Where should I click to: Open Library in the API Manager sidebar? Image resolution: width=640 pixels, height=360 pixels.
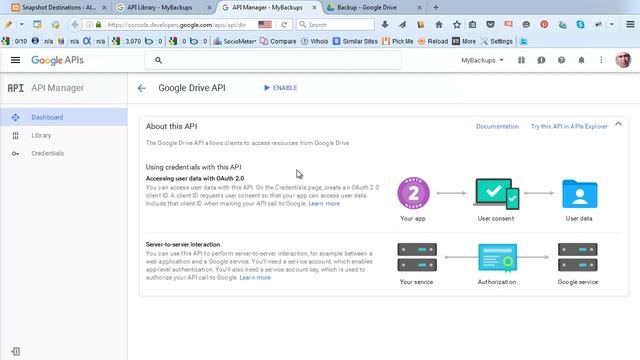coord(41,135)
